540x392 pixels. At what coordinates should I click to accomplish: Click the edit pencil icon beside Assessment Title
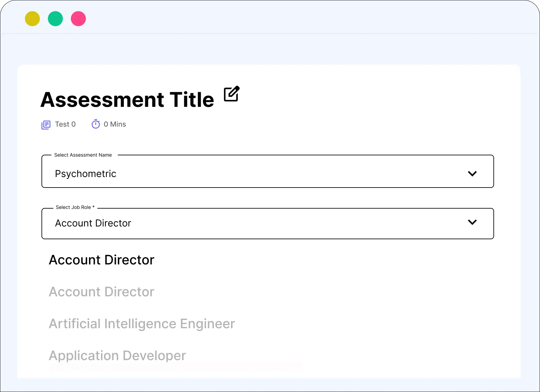[231, 94]
